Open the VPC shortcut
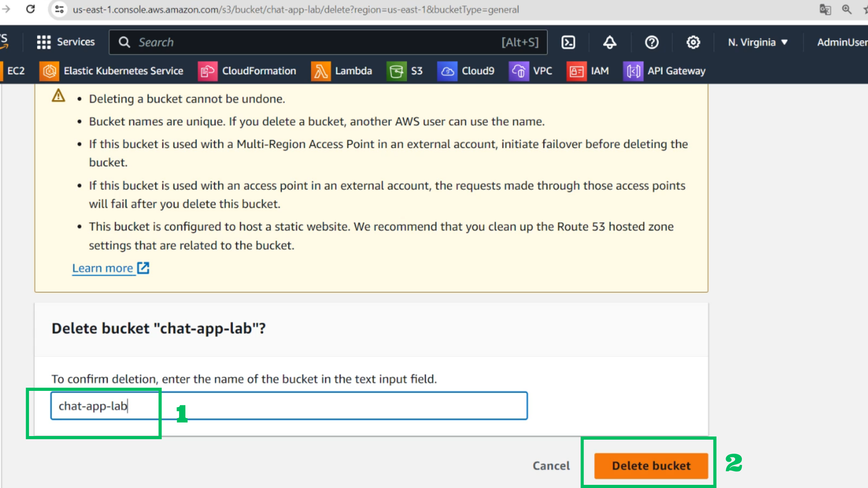 click(531, 71)
